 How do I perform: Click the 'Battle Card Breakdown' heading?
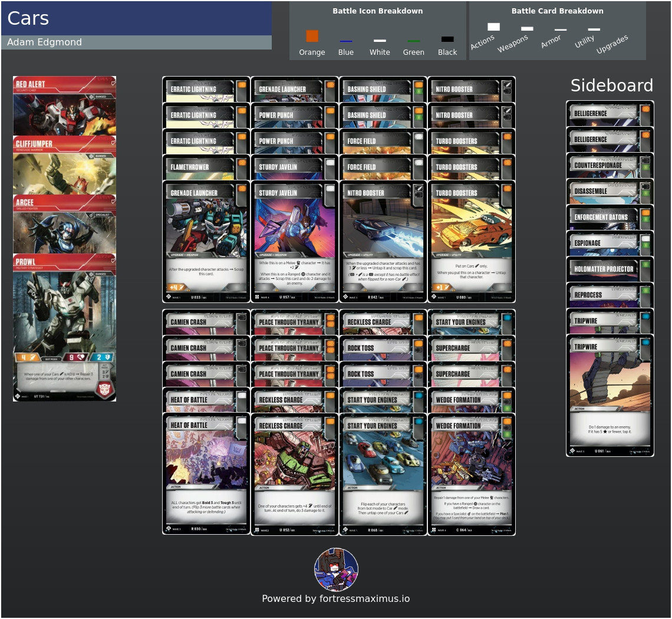pyautogui.click(x=557, y=11)
